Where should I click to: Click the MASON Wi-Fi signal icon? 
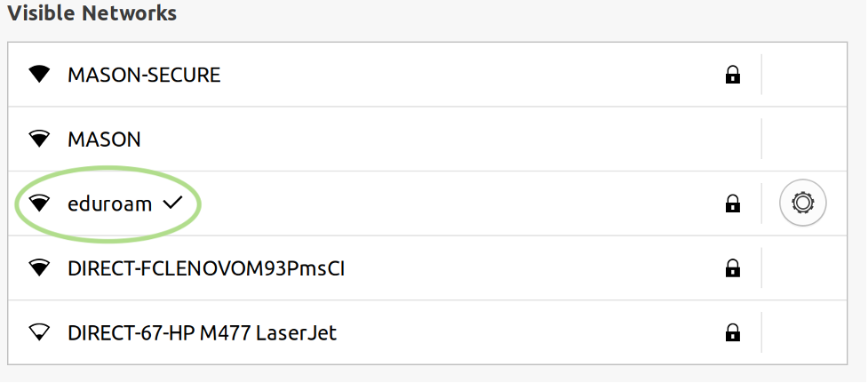point(39,140)
